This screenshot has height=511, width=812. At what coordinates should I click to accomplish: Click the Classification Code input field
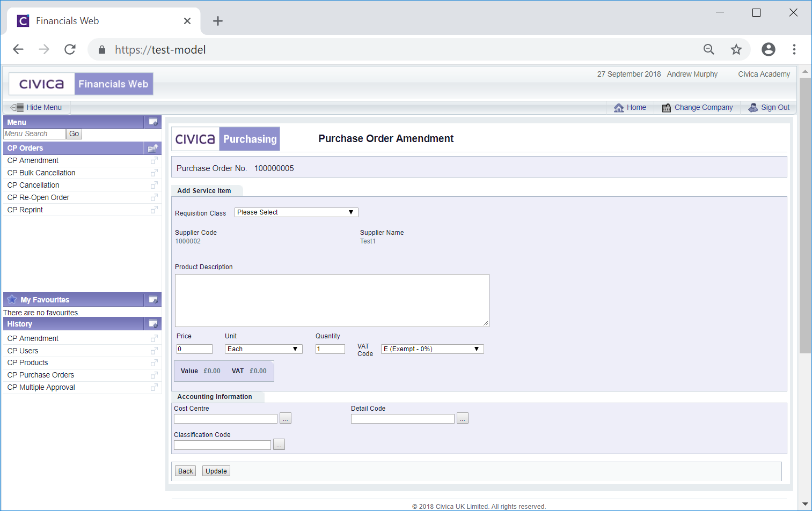[222, 445]
